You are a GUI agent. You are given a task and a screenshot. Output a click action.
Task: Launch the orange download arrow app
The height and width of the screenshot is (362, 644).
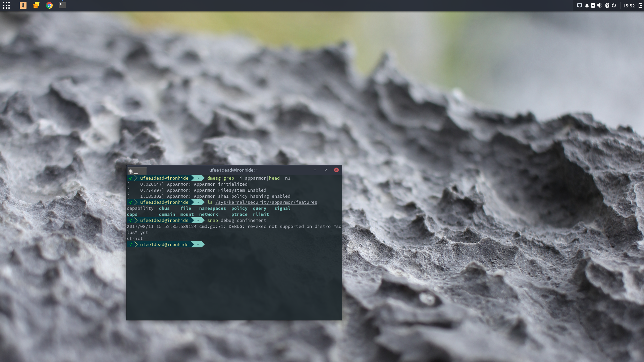pos(23,5)
